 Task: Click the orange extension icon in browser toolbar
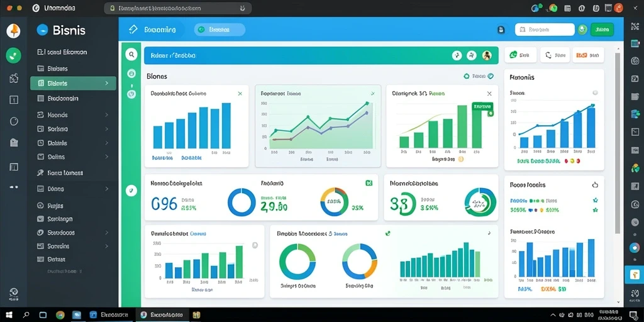pos(618,8)
